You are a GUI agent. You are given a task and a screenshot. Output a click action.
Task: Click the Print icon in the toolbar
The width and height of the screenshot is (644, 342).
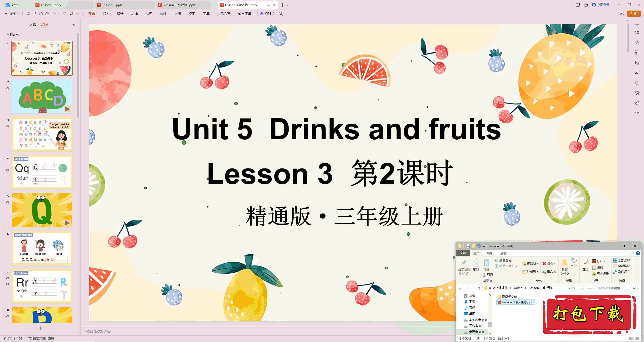[41, 14]
